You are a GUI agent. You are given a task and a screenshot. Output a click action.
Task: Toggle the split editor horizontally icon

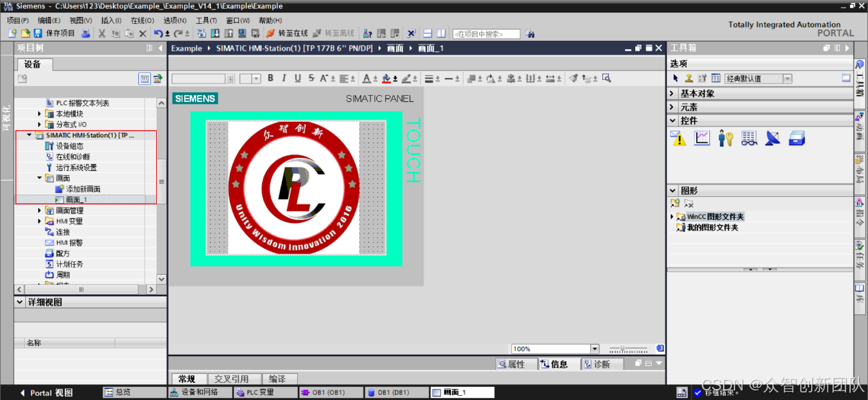(427, 33)
